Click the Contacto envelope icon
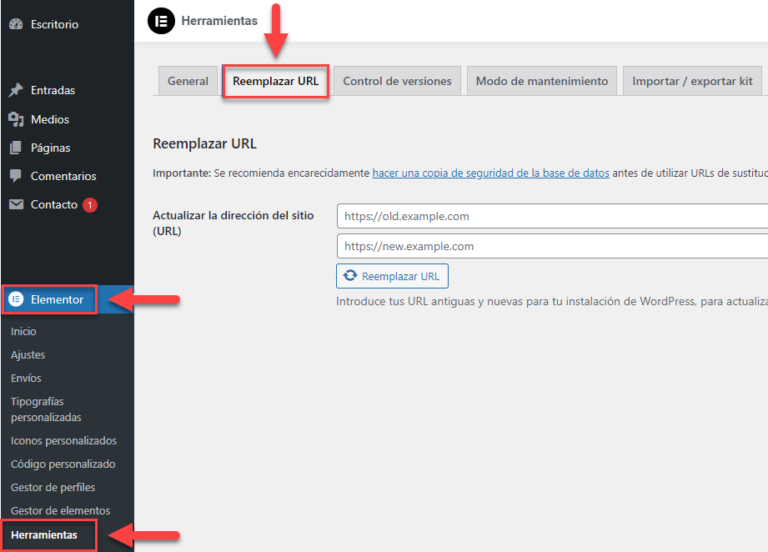The width and height of the screenshot is (768, 552). coord(16,204)
